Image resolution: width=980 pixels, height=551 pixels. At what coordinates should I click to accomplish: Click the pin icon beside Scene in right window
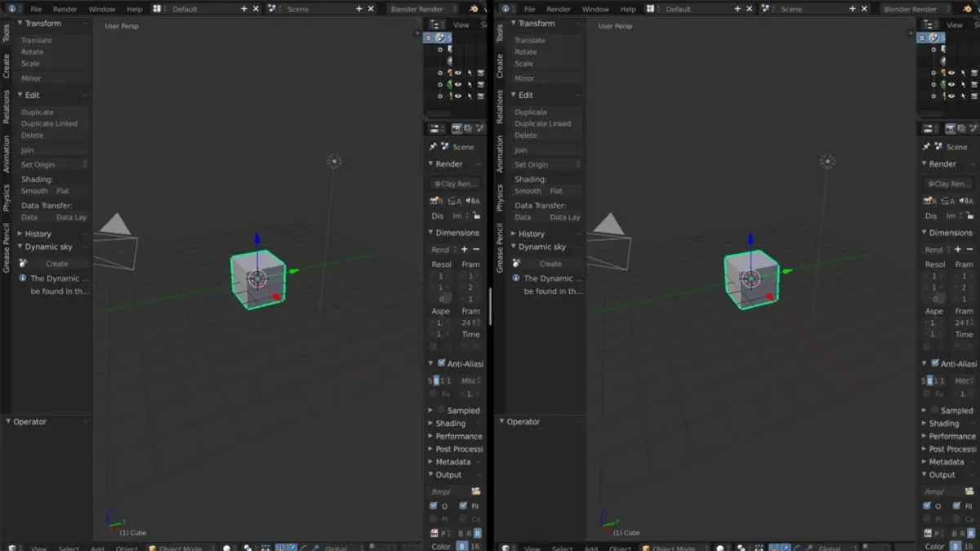[926, 147]
